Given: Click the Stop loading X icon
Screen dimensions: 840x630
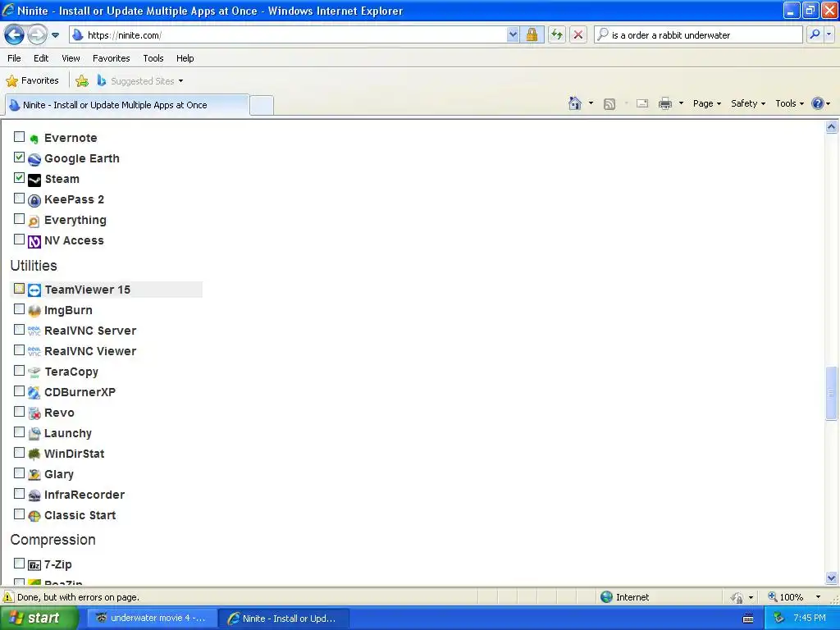Looking at the screenshot, I should [x=578, y=34].
